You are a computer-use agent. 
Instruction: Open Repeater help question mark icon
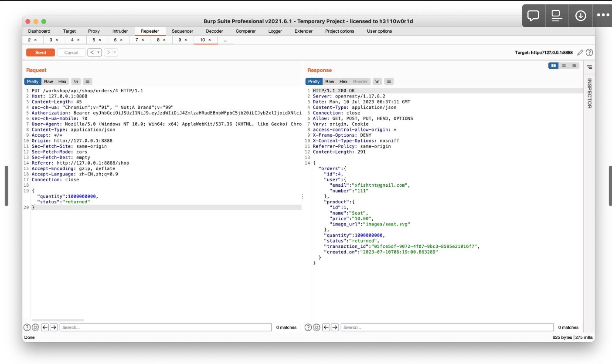[x=589, y=53]
